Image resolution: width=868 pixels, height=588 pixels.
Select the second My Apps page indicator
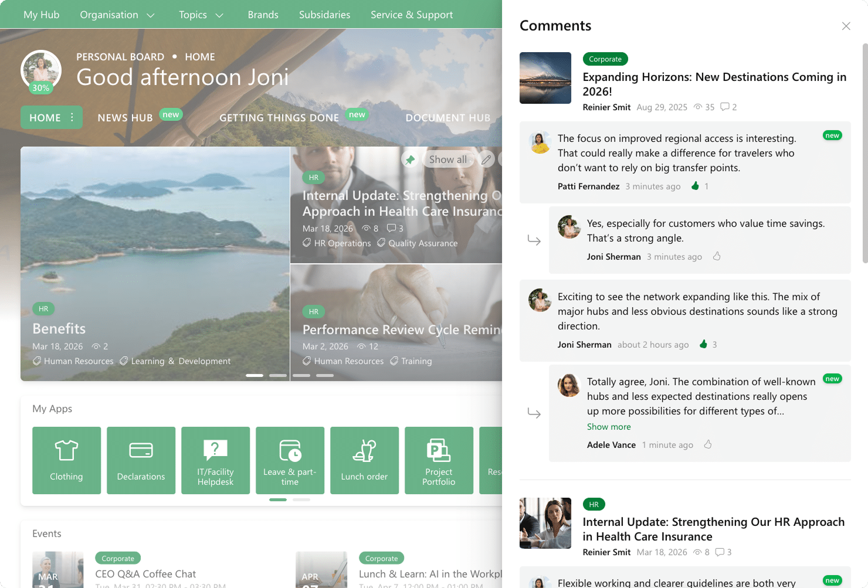pyautogui.click(x=301, y=499)
